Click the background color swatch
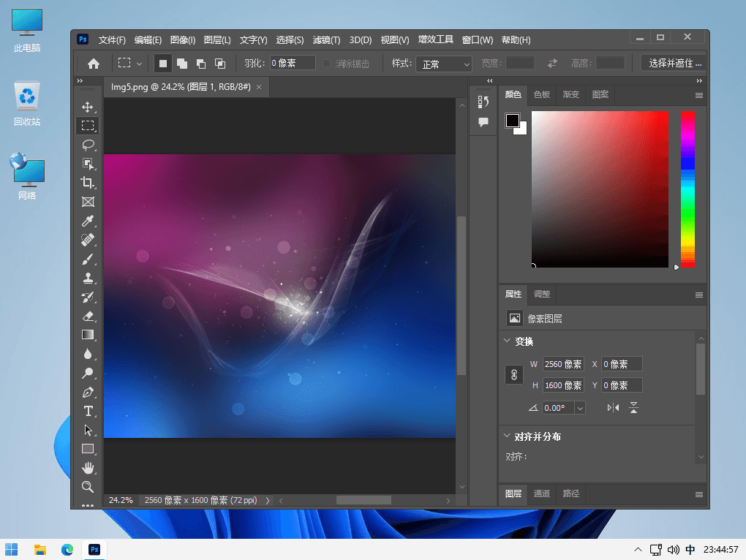The width and height of the screenshot is (746, 560). 523,131
